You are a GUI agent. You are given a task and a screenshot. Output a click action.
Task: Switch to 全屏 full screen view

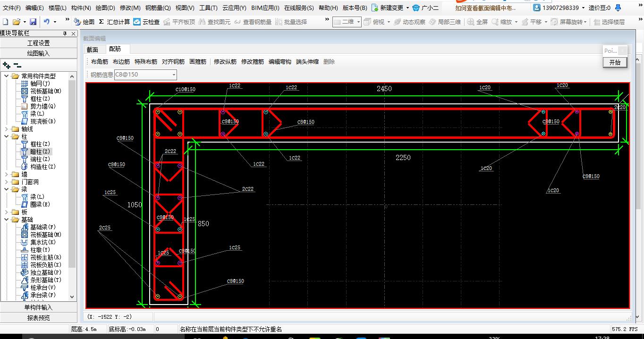click(477, 22)
